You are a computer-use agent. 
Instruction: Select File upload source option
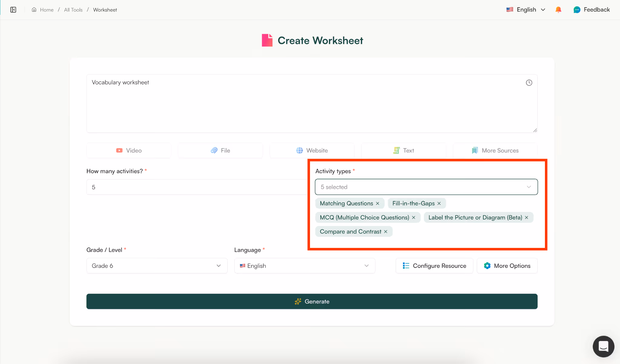[220, 150]
